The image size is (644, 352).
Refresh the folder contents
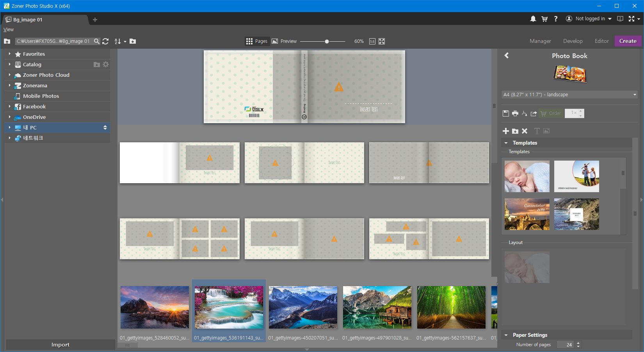click(x=105, y=41)
